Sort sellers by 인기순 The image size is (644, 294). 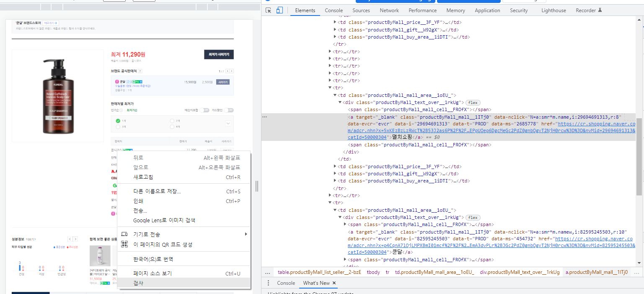pos(115,110)
